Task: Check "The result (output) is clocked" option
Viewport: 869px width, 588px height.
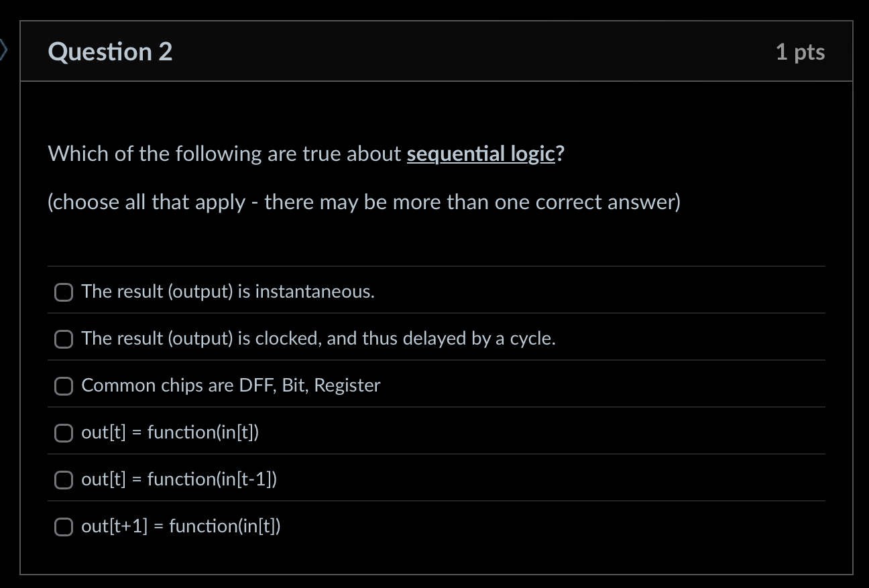Action: (x=63, y=339)
